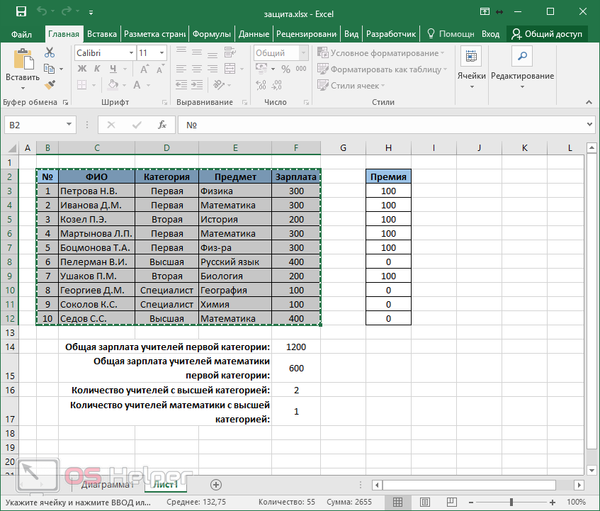
Task: Zoom in with the plus button
Action: pos(552,502)
